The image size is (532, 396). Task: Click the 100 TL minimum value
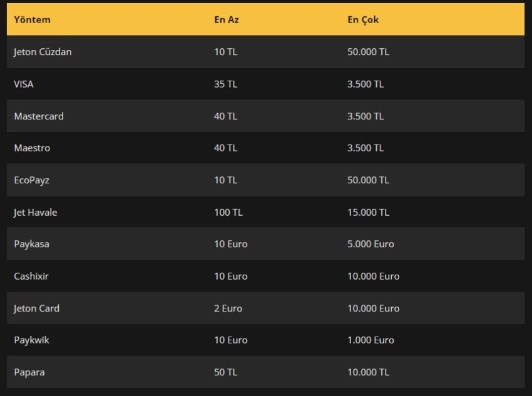point(228,212)
